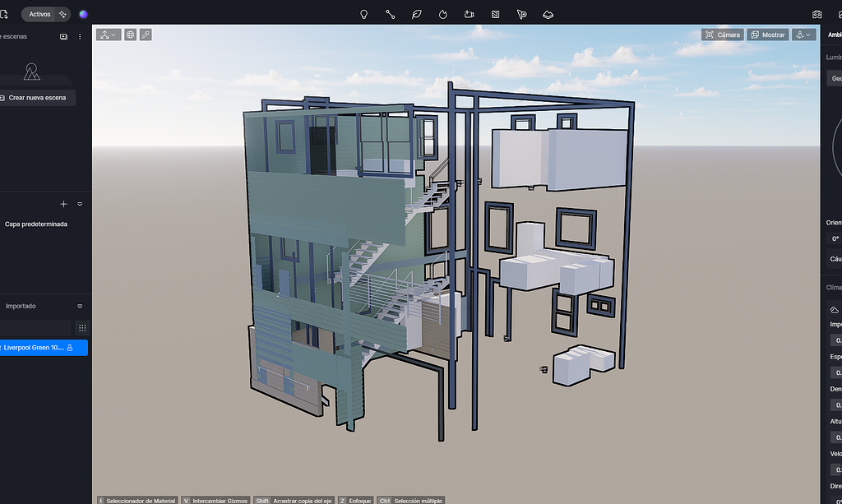The height and width of the screenshot is (504, 842).
Task: Click the file sync icon at top-left
Action: point(3,14)
